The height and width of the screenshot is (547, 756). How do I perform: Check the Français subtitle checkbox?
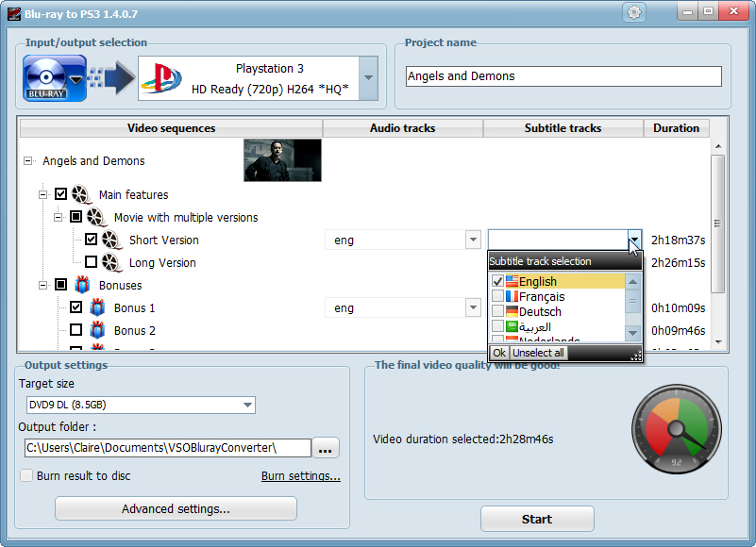(x=497, y=296)
